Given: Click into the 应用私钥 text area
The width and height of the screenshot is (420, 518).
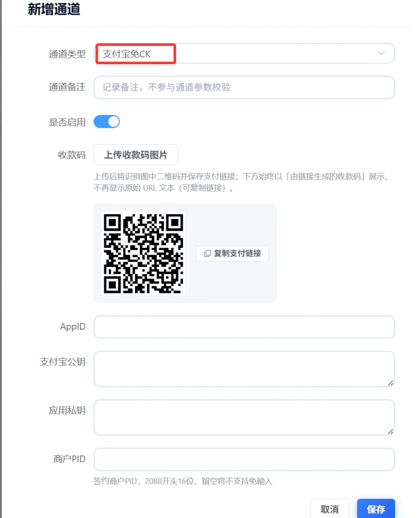Looking at the screenshot, I should (244, 417).
